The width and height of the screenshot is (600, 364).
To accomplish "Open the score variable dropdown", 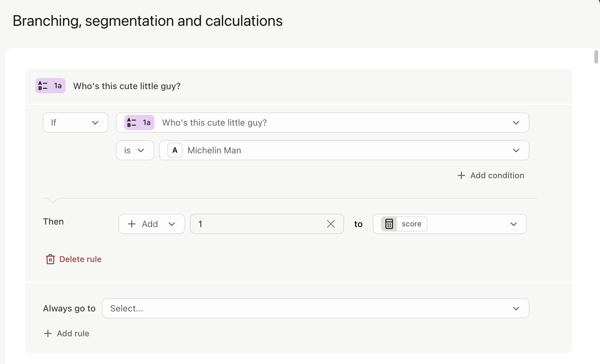I will 513,224.
